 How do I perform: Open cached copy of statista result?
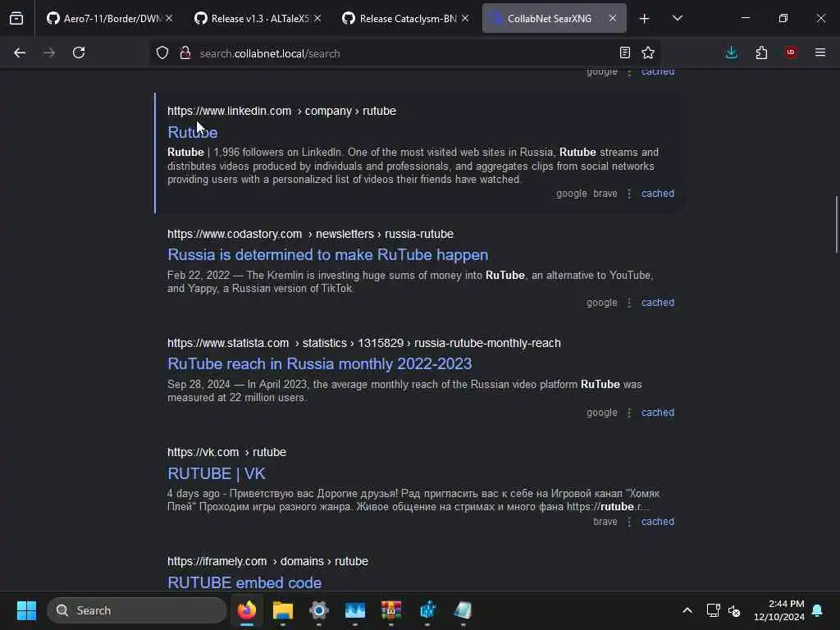(x=658, y=413)
